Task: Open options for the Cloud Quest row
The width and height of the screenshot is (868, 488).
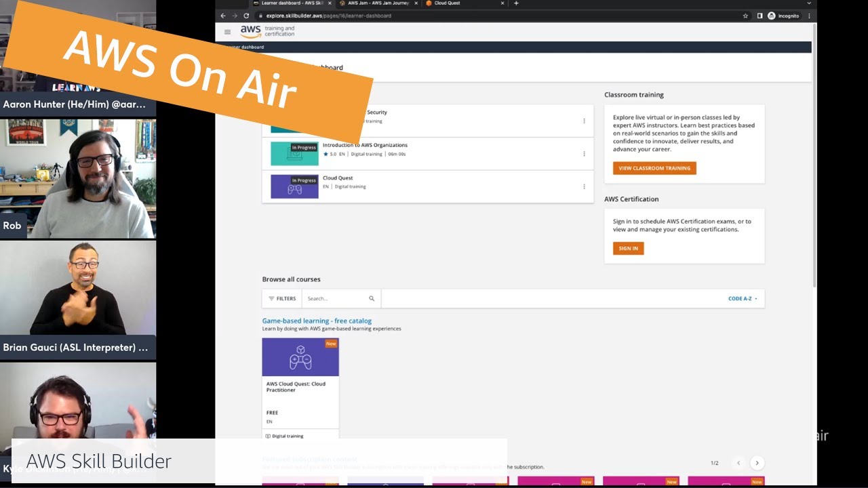Action: [584, 186]
